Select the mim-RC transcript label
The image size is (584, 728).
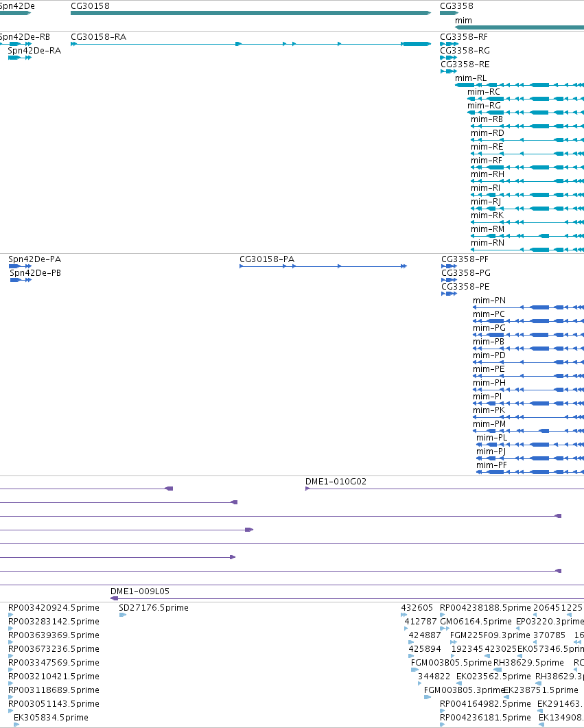pos(484,92)
